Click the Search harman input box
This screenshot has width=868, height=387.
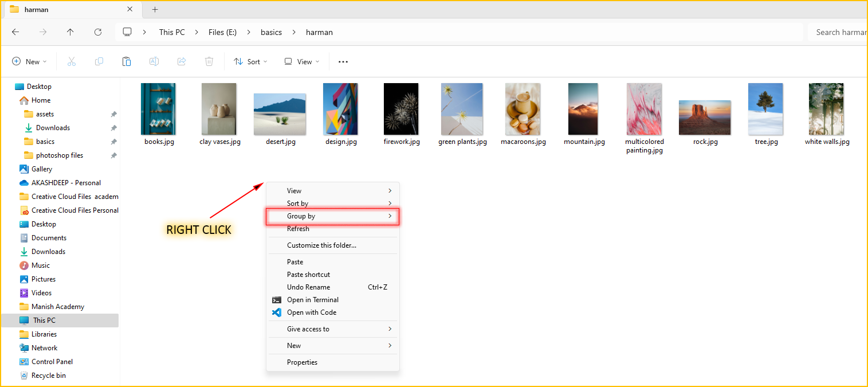point(839,32)
